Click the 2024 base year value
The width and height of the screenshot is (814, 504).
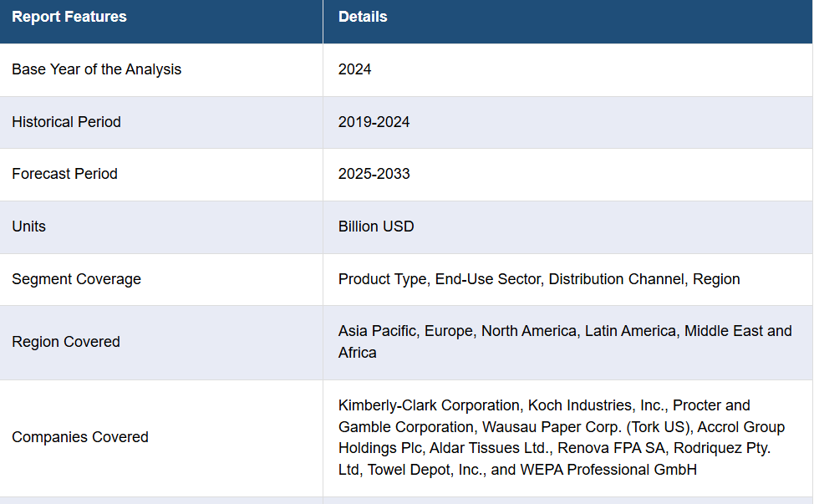[354, 69]
